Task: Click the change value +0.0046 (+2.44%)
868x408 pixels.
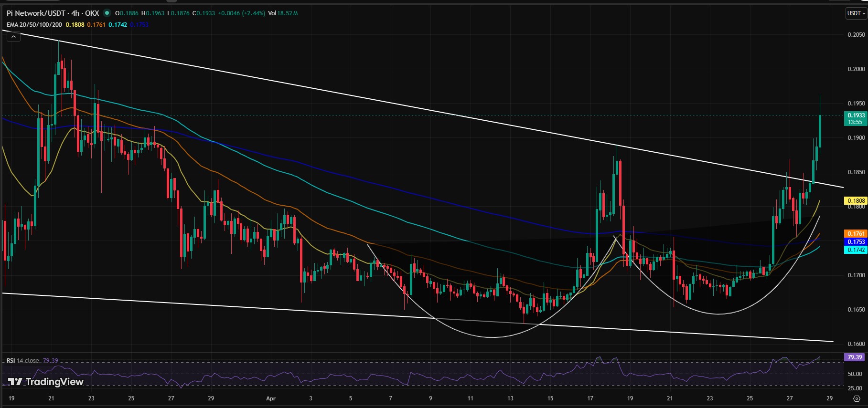Action: 241,13
